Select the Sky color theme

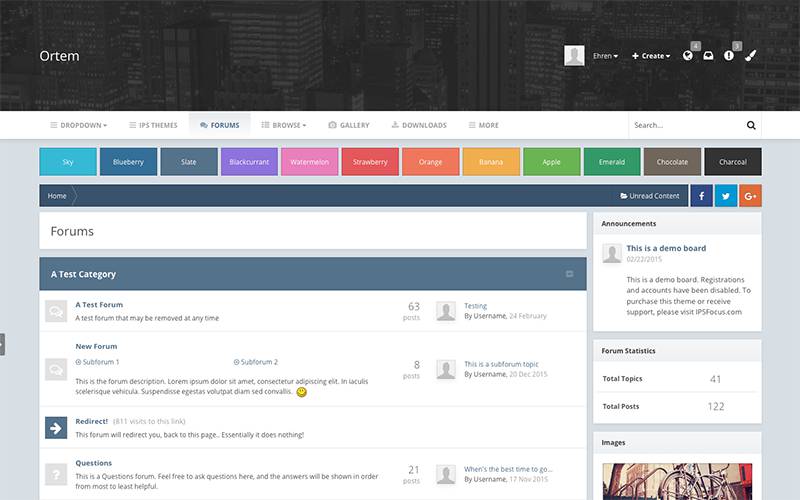tap(68, 162)
